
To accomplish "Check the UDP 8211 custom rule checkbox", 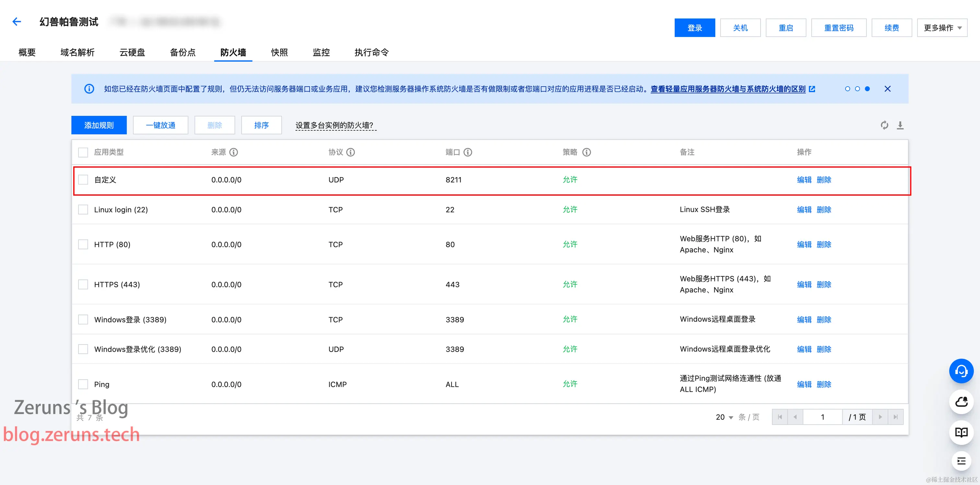I will [x=83, y=180].
